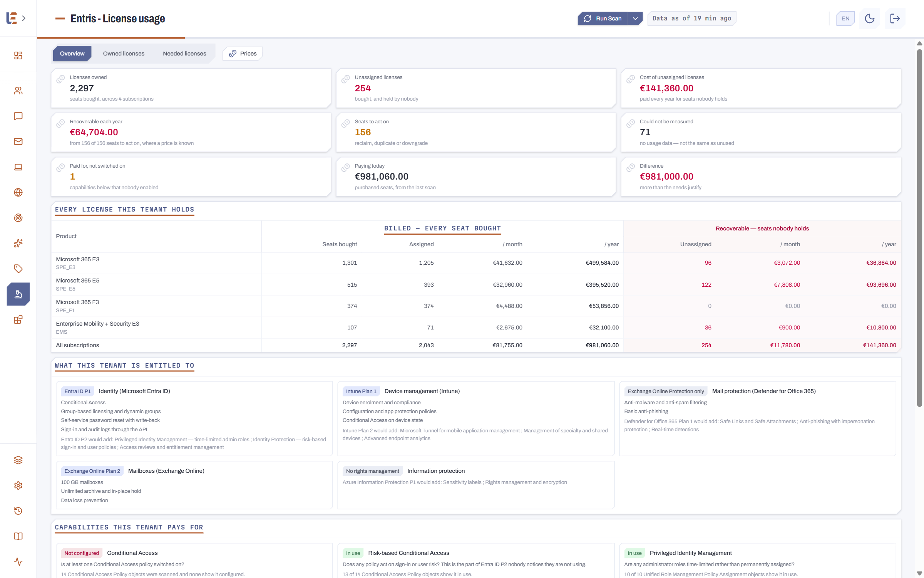Open the price tag sidebar icon
The height and width of the screenshot is (578, 924).
[18, 269]
